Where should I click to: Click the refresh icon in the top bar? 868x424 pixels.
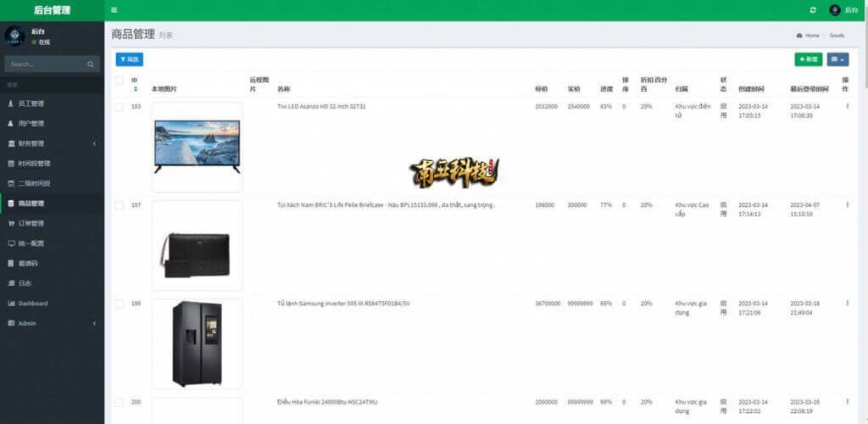pyautogui.click(x=813, y=10)
